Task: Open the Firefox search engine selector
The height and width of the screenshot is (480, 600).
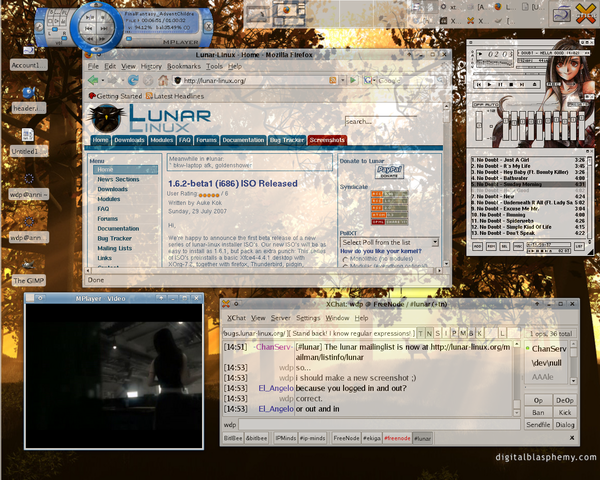Action: (368, 80)
